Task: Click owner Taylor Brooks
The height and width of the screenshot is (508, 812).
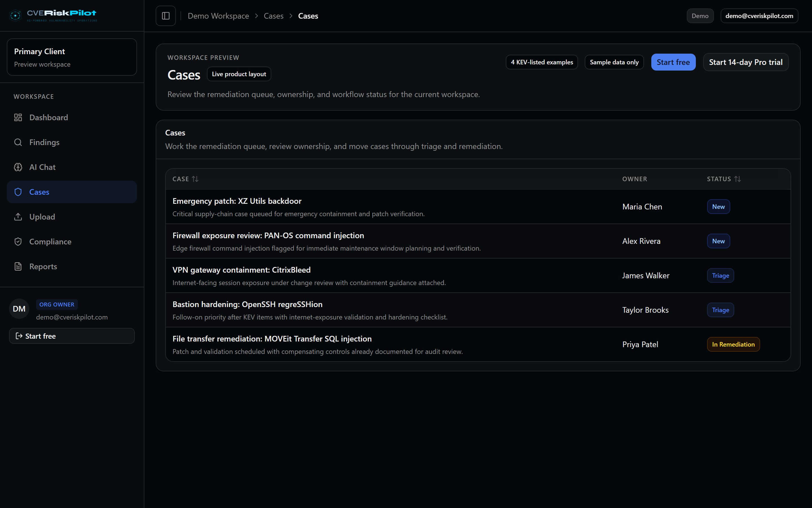Action: (645, 310)
